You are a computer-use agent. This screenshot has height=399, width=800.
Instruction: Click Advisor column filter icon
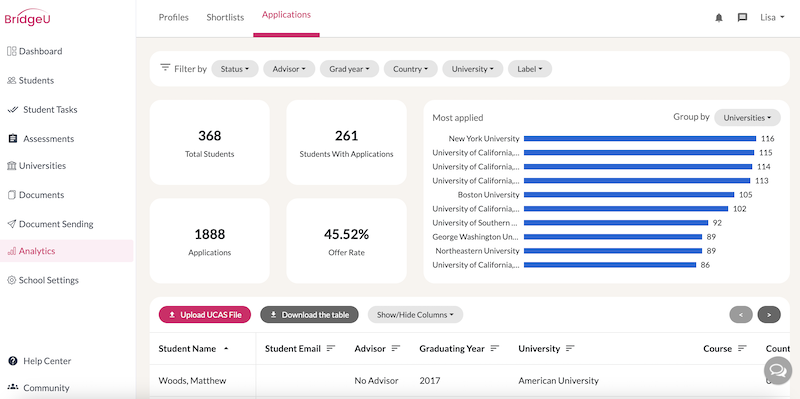point(396,348)
